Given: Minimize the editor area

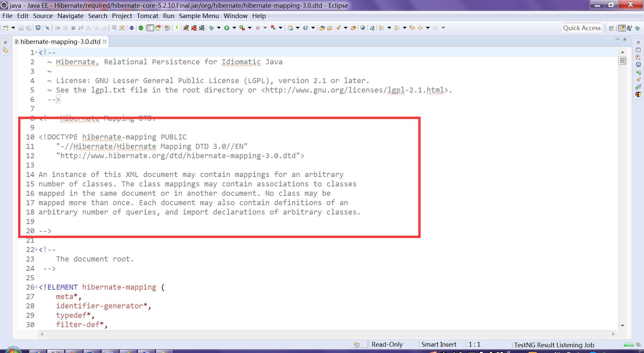Looking at the screenshot, I should coord(617,39).
